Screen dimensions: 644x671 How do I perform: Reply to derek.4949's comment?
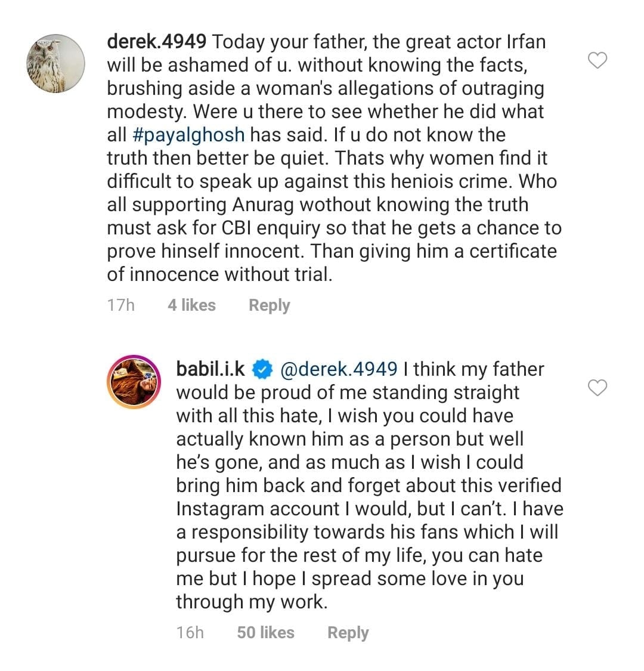coord(269,305)
